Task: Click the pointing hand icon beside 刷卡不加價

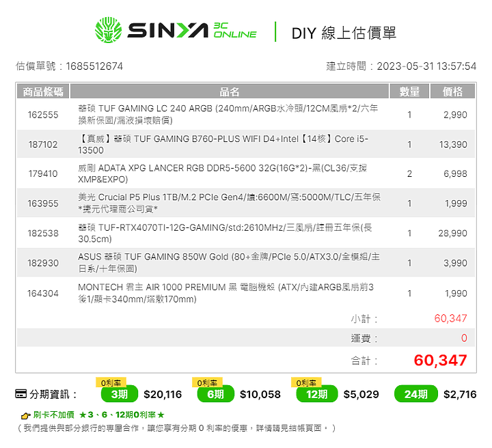Action: pyautogui.click(x=25, y=415)
